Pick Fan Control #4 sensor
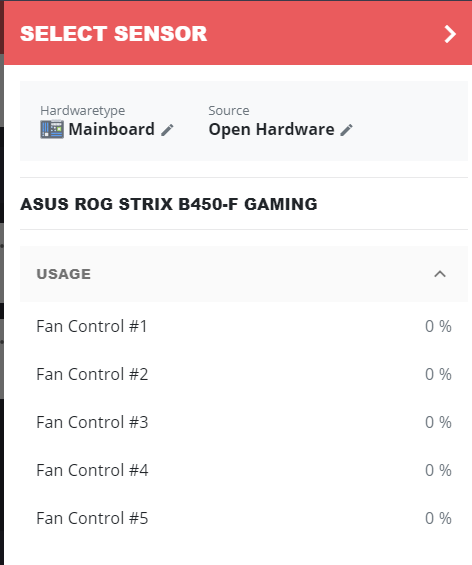This screenshot has height=565, width=472. pyautogui.click(x=244, y=470)
